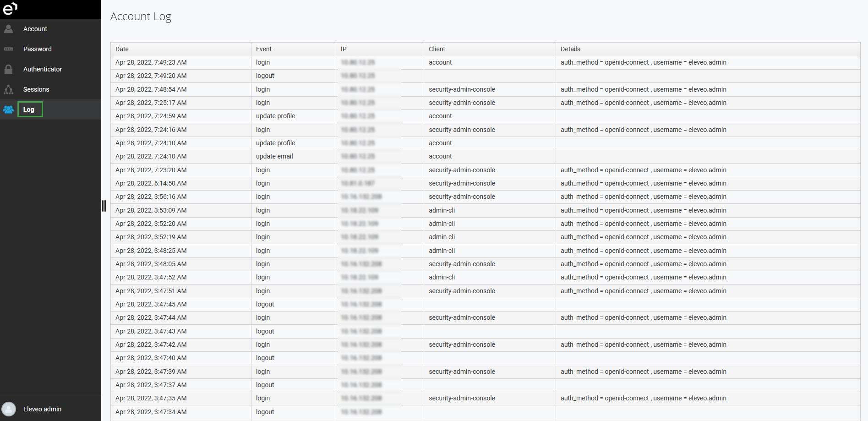
Task: Click the Eleveo admin avatar icon
Action: [9, 409]
